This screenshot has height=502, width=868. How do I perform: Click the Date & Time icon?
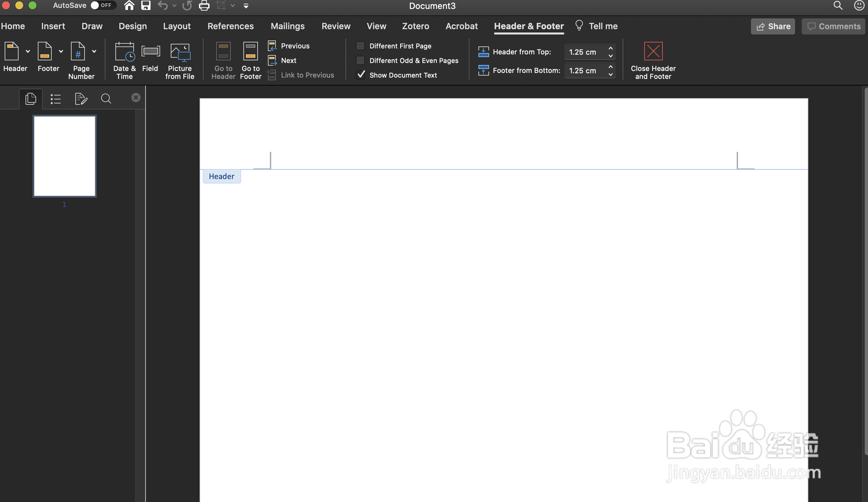124,52
